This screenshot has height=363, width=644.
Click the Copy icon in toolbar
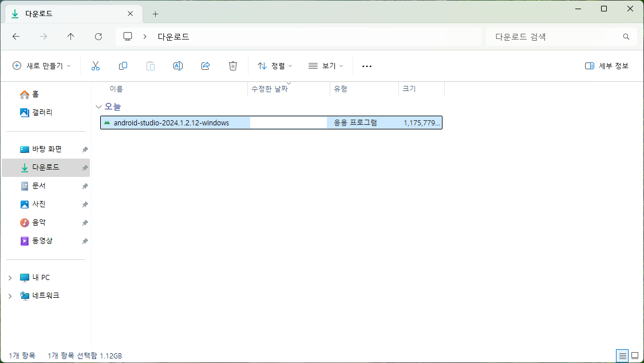[123, 66]
